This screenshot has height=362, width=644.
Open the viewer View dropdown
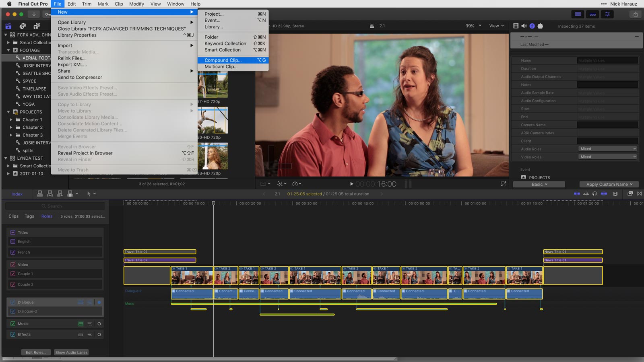tap(496, 26)
